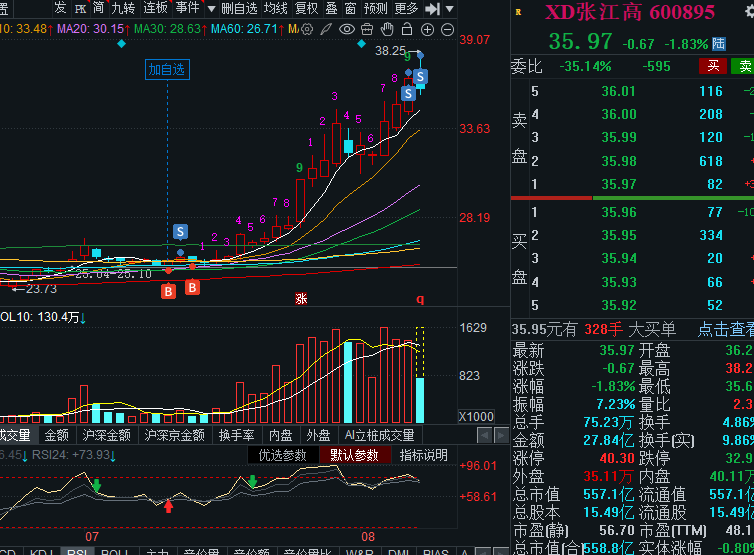The image size is (754, 555).
Task: Select 优选参数 parameters
Action: click(x=283, y=455)
